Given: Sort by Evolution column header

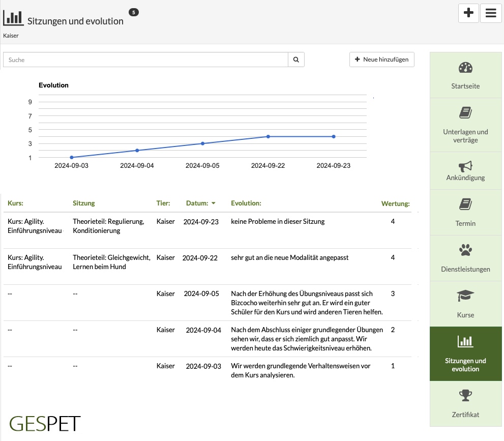Looking at the screenshot, I should point(246,203).
